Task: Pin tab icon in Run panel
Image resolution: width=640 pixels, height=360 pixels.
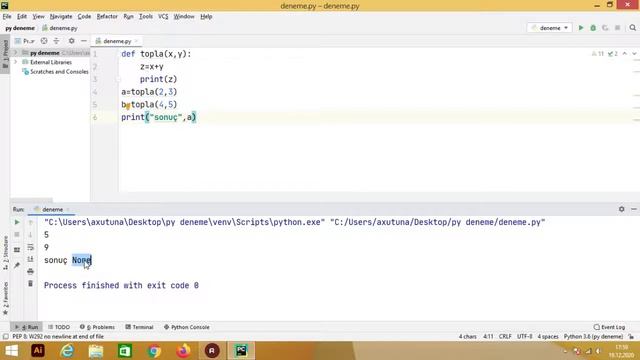Action: tap(17, 266)
